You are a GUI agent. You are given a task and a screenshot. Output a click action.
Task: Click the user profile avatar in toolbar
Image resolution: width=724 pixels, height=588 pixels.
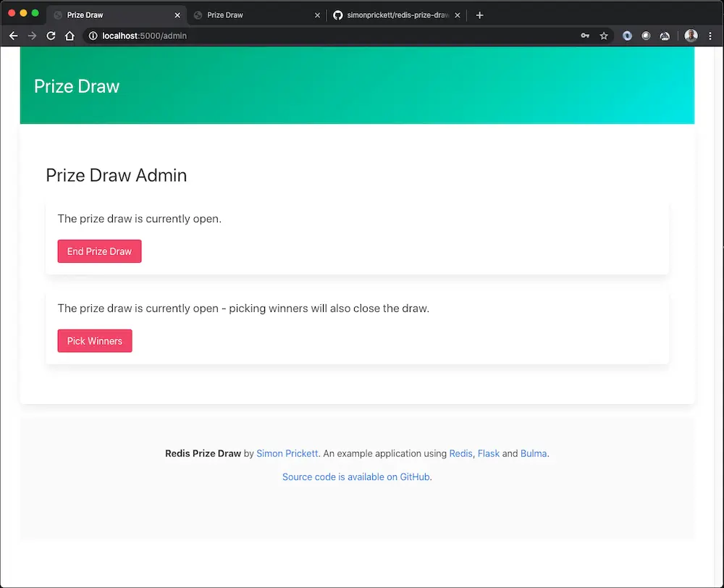click(x=691, y=35)
